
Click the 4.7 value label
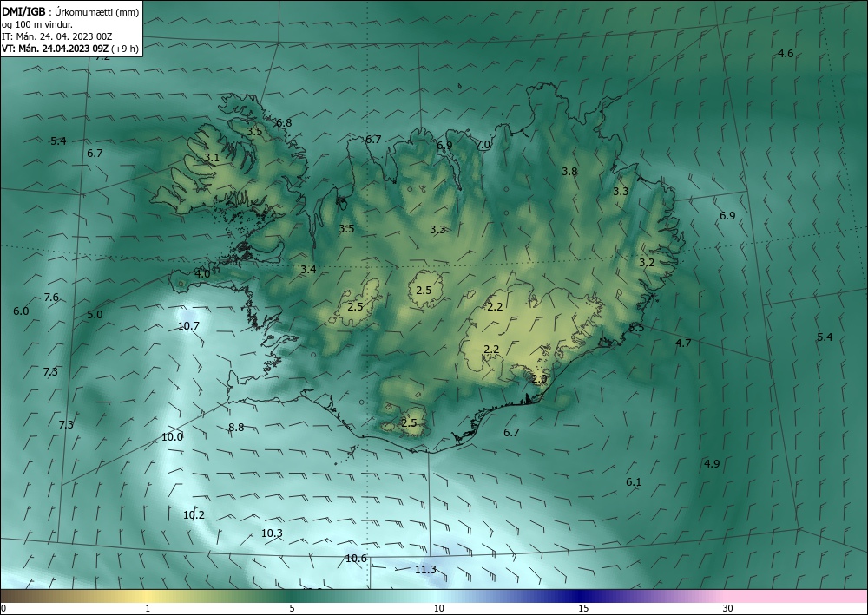point(683,343)
